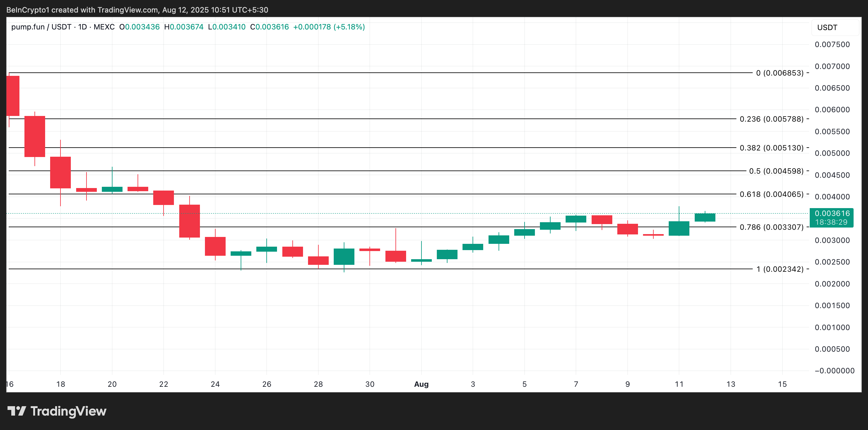The height and width of the screenshot is (430, 868).
Task: Click the green candle on Aug 11
Action: point(679,228)
